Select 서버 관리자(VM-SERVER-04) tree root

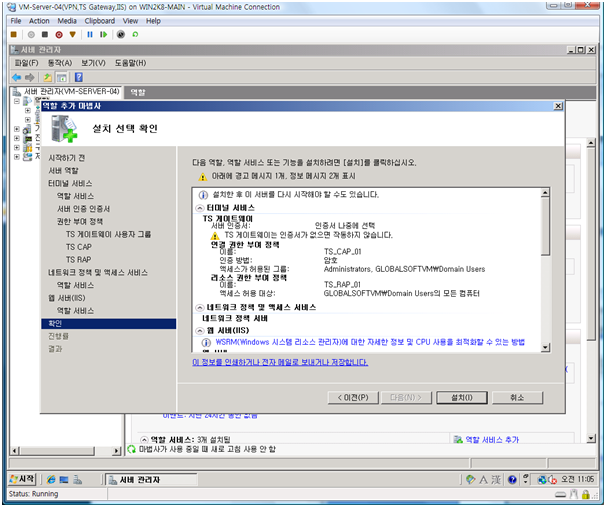point(71,92)
